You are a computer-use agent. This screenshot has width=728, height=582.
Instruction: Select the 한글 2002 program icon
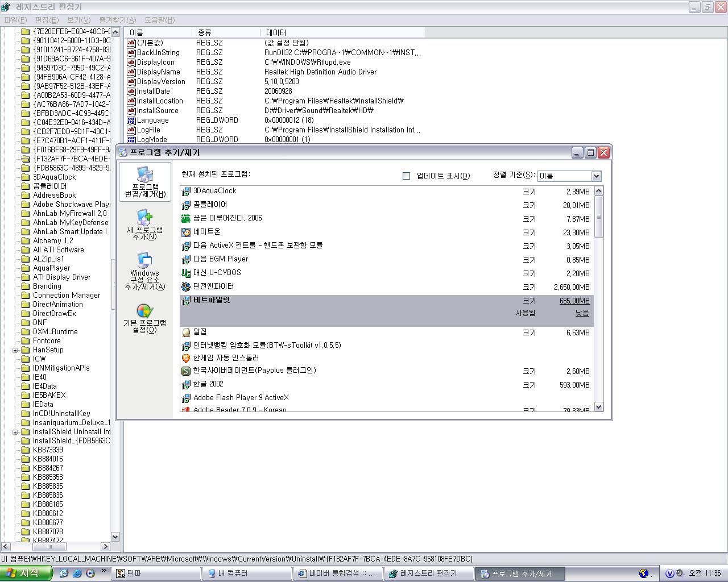point(186,385)
